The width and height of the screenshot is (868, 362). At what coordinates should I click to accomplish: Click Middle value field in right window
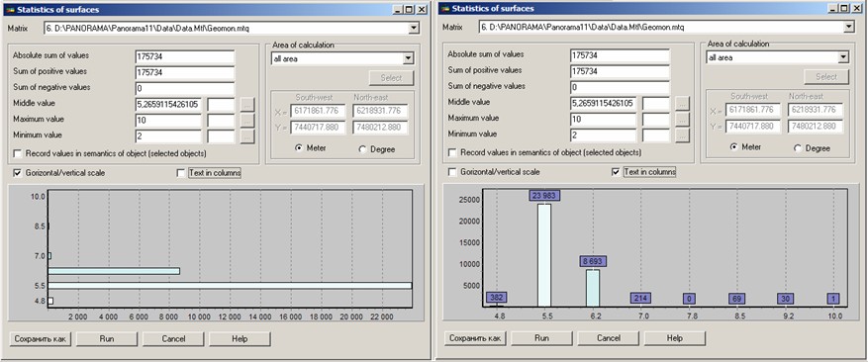click(x=604, y=103)
